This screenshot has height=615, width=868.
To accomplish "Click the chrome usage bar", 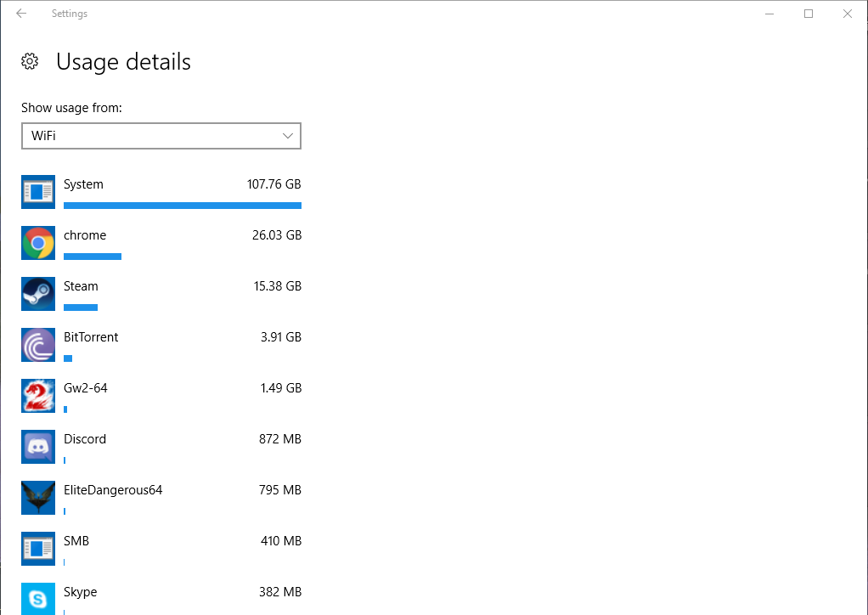I will tap(92, 257).
